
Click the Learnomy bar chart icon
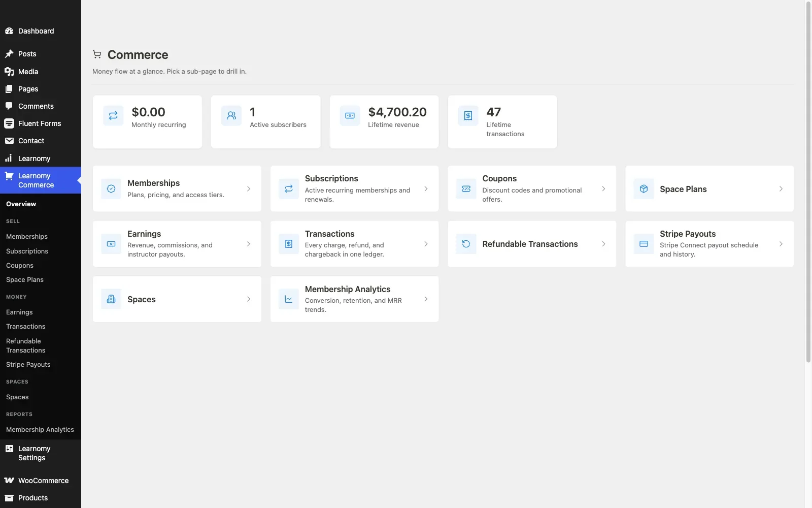(x=9, y=158)
